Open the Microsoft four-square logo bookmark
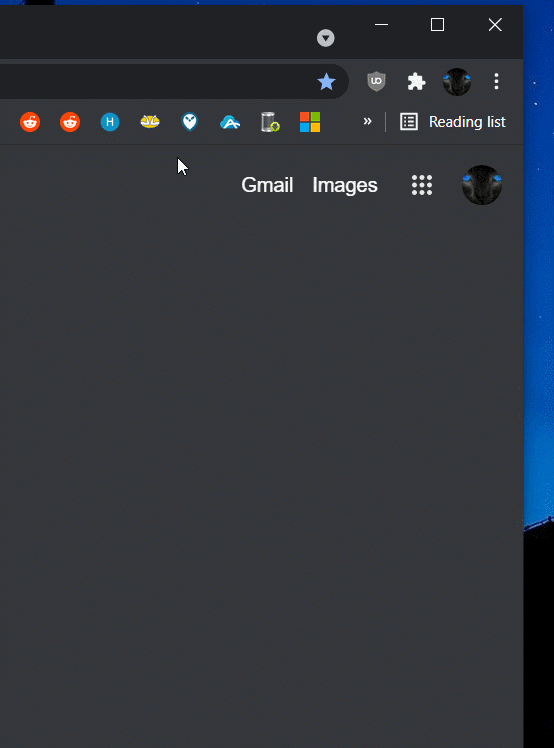The width and height of the screenshot is (554, 748). [310, 122]
